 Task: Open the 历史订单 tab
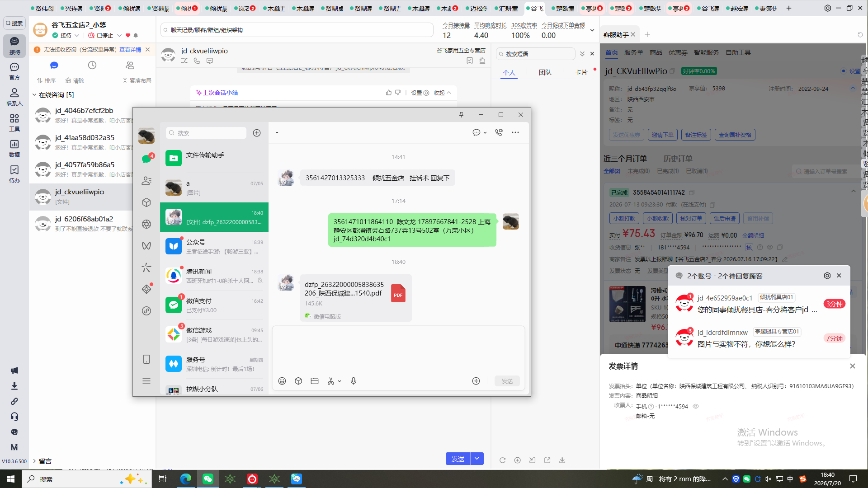tap(678, 159)
